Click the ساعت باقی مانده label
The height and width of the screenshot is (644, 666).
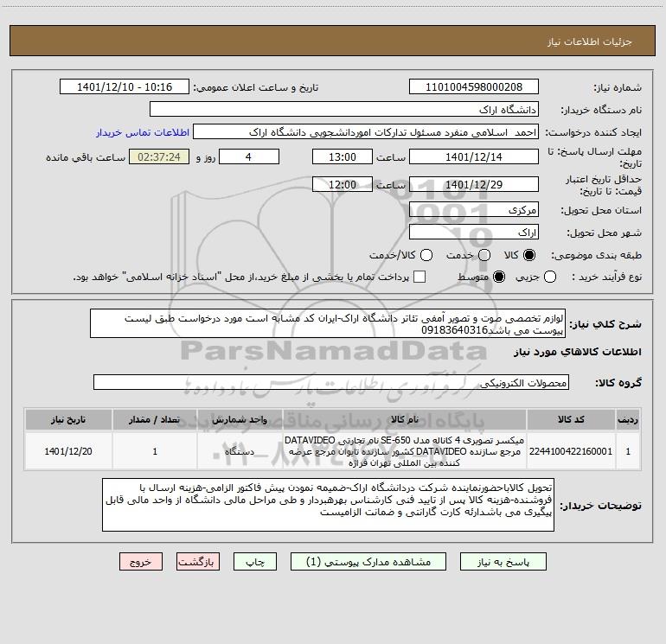pos(86,157)
